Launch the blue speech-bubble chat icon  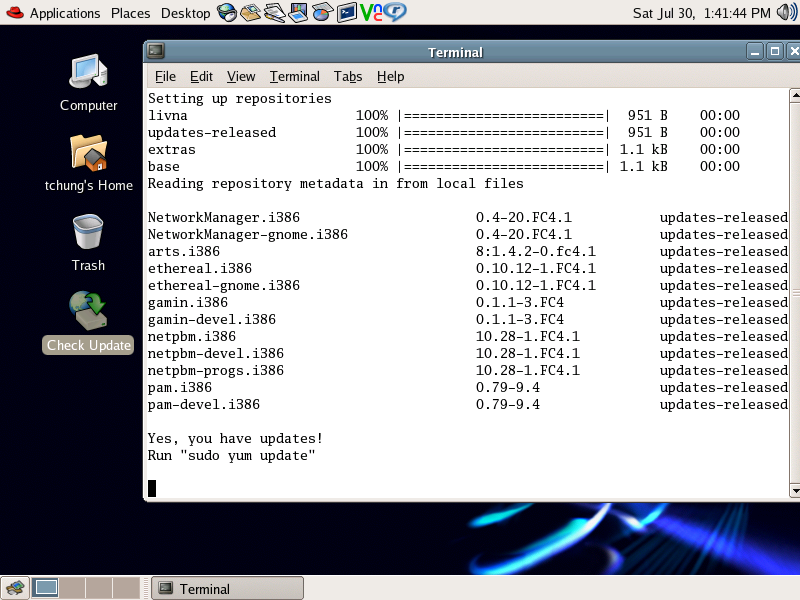(395, 12)
